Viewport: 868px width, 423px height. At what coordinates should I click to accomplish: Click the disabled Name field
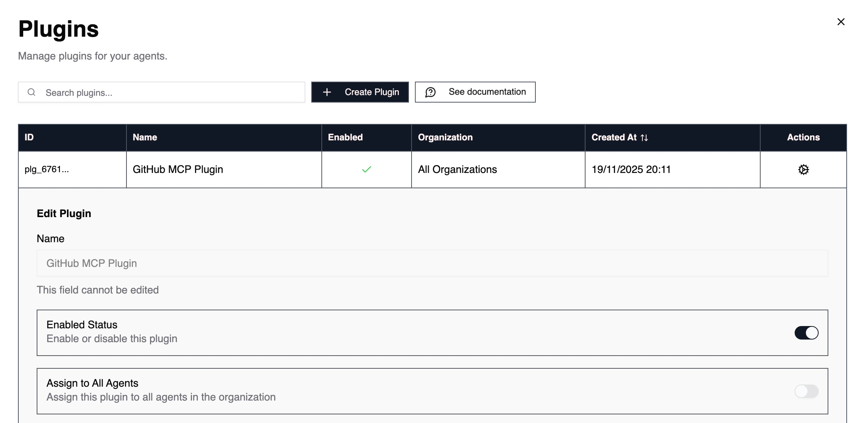coord(432,263)
